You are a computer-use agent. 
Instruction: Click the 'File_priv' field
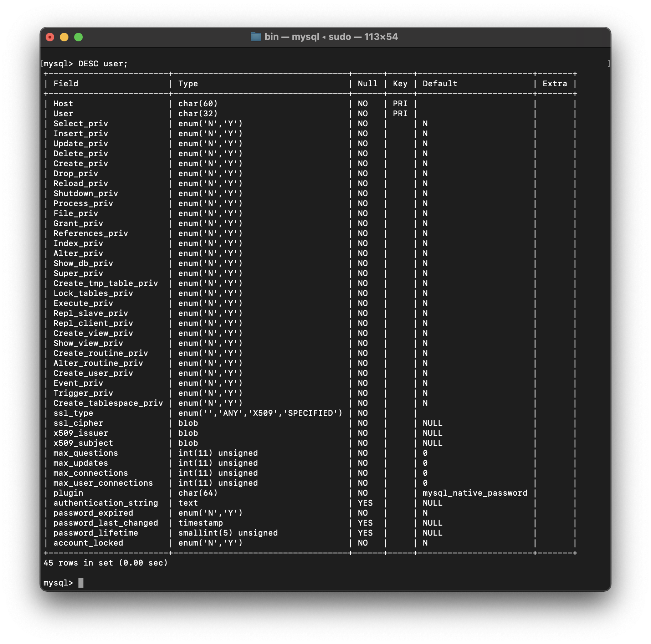76,214
